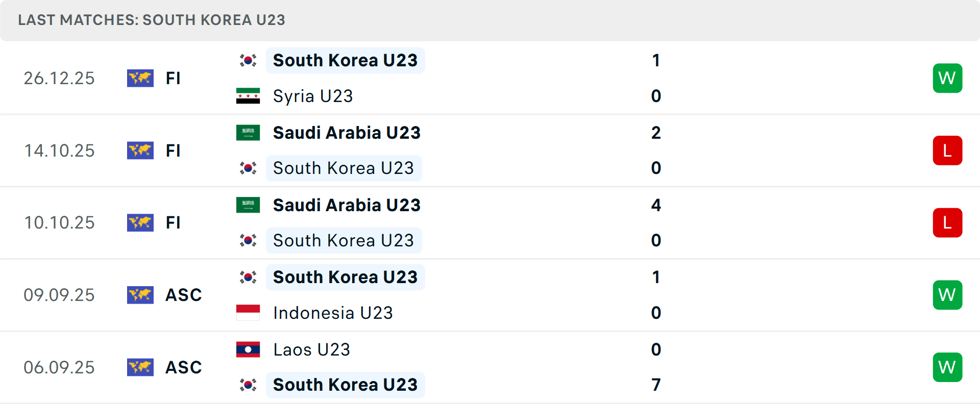Viewport: 980px width, 404px height.
Task: Open Saudi Arabia U23 link in 14.10.25 match
Action: point(347,133)
